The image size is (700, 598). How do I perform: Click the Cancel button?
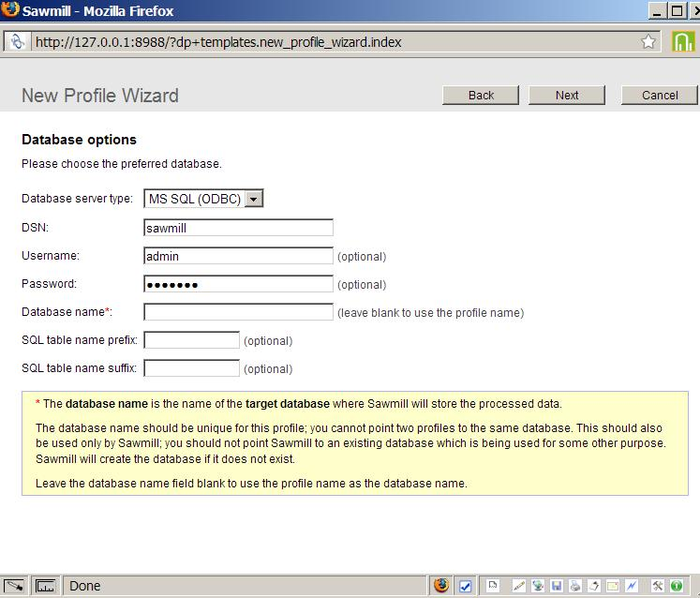(660, 95)
